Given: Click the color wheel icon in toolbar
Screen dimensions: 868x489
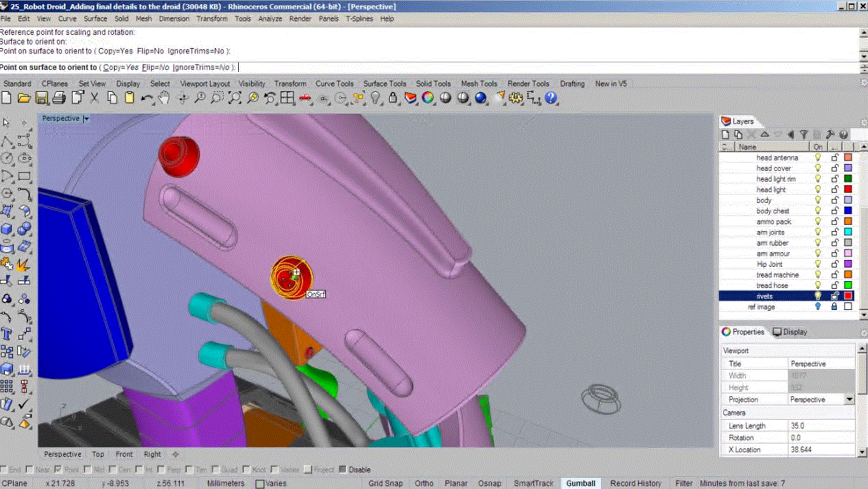Looking at the screenshot, I should 428,98.
